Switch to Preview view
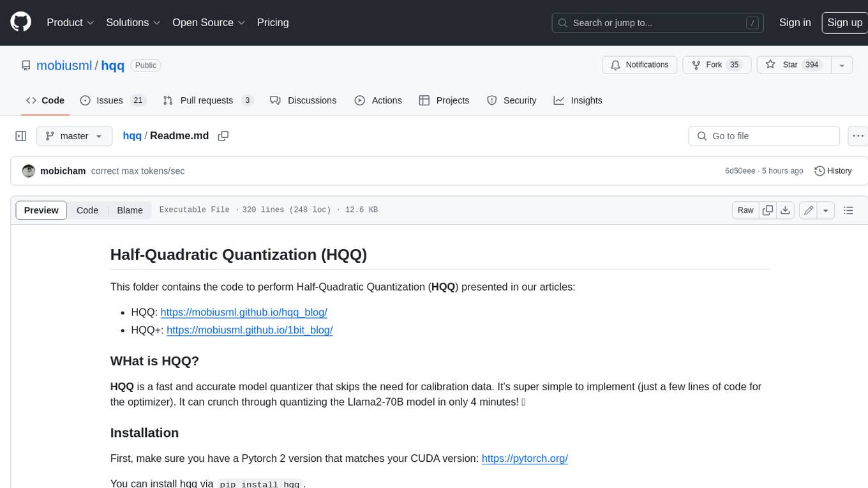868x488 pixels. coord(41,210)
